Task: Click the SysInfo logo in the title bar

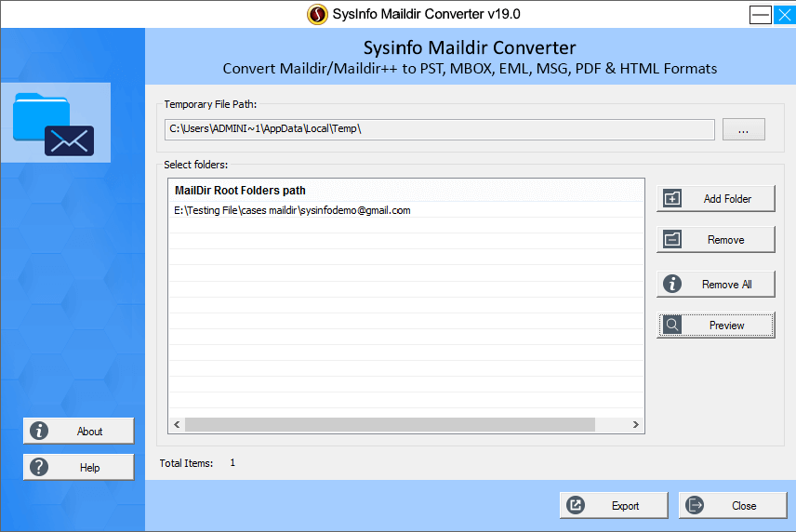Action: [317, 14]
